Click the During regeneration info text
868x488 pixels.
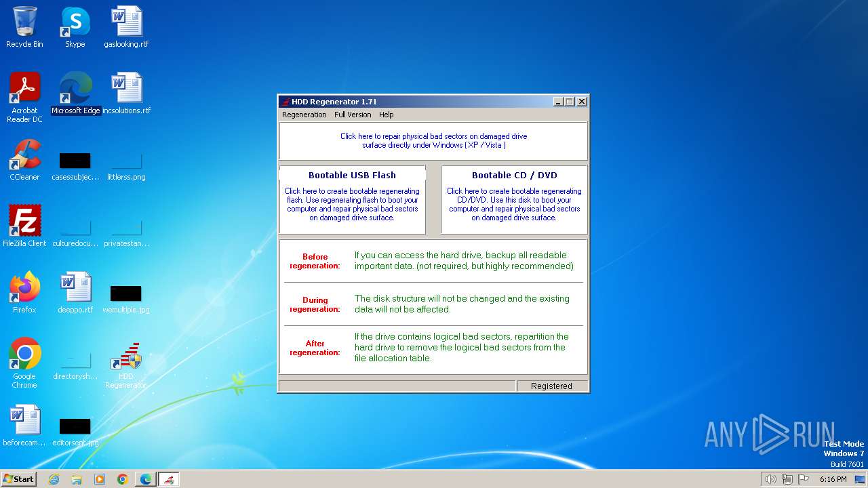point(462,304)
